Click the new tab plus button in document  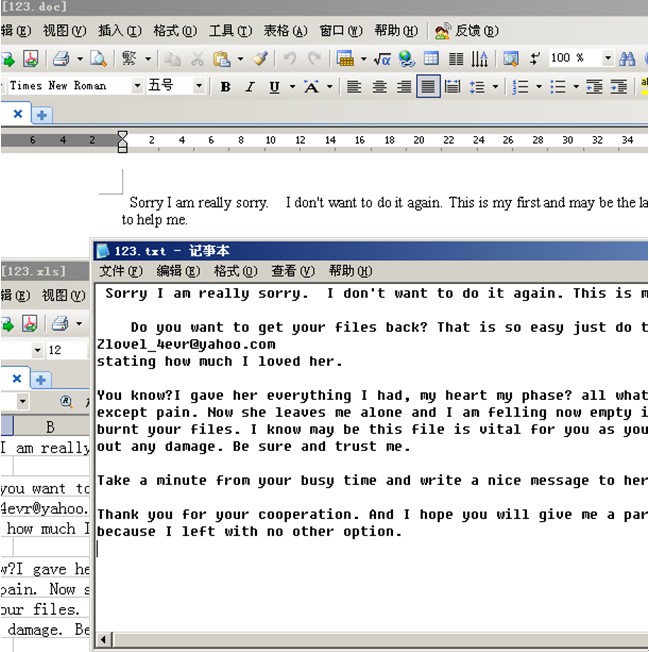point(42,115)
